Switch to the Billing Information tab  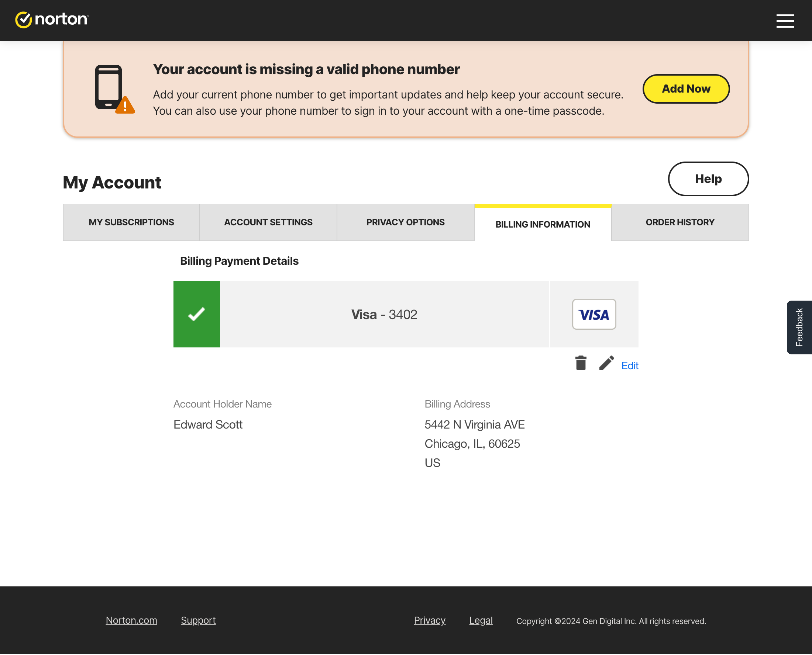[x=543, y=224]
